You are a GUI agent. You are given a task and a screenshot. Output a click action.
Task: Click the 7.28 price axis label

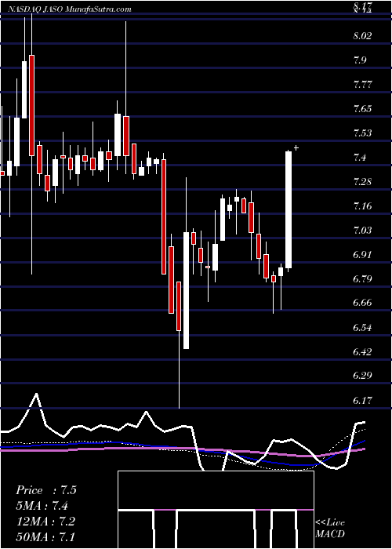pyautogui.click(x=362, y=182)
